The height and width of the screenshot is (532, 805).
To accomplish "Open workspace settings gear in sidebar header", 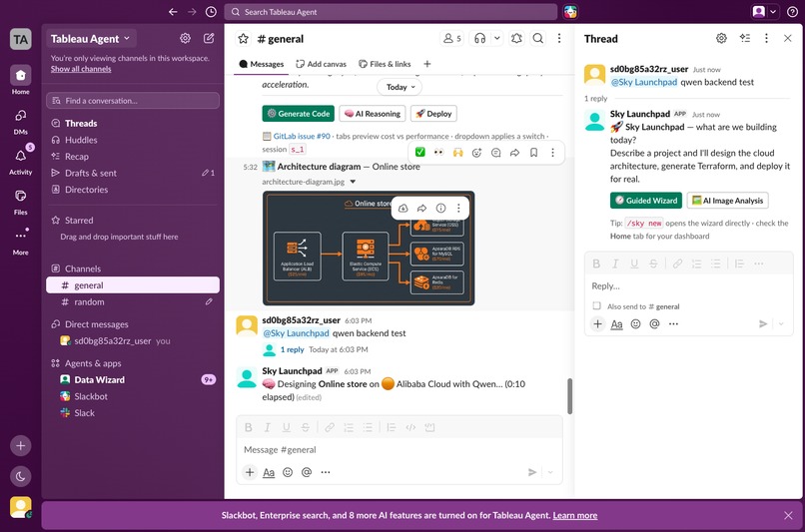I will [x=186, y=38].
